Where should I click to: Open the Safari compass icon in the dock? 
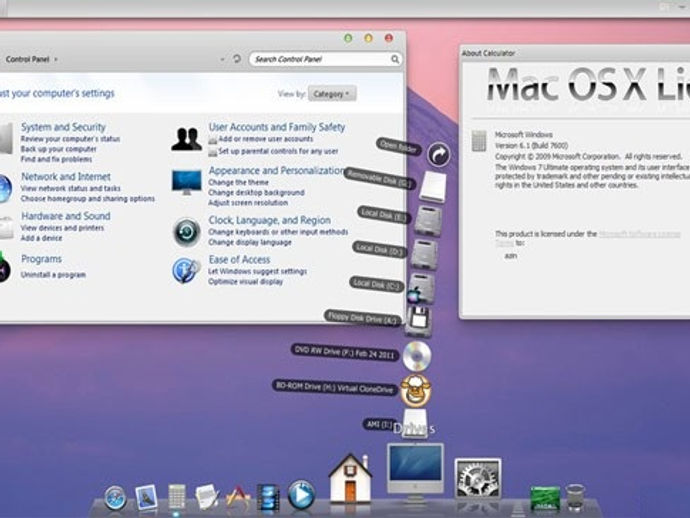[x=115, y=498]
